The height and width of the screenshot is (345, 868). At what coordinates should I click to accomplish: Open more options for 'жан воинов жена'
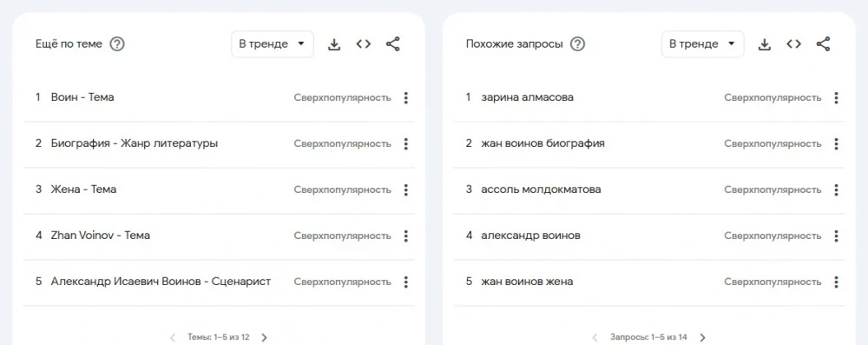click(836, 282)
